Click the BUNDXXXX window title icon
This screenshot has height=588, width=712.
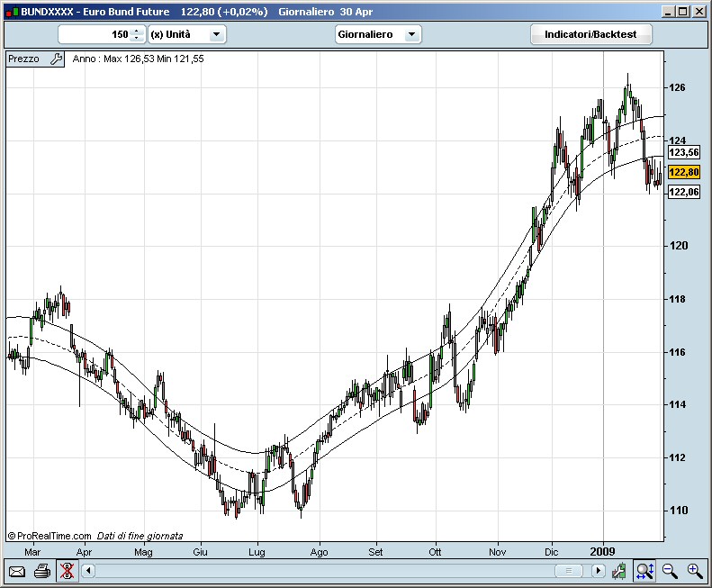pos(13,12)
